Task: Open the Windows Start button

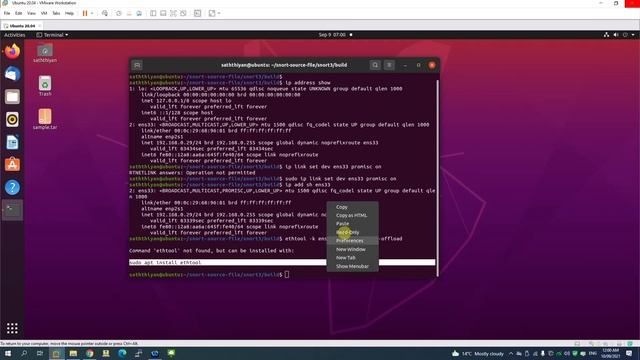Action: [x=8, y=353]
